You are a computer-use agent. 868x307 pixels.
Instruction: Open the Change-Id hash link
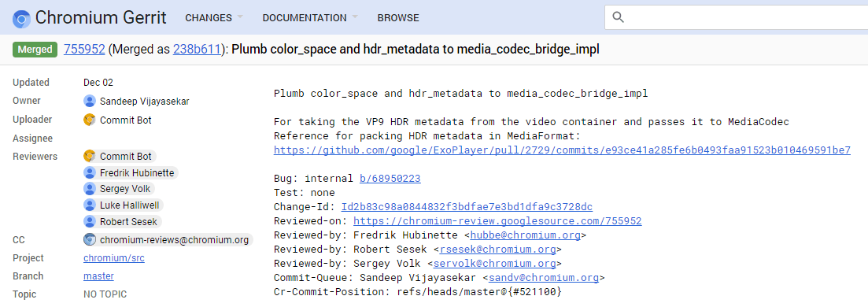click(x=467, y=207)
